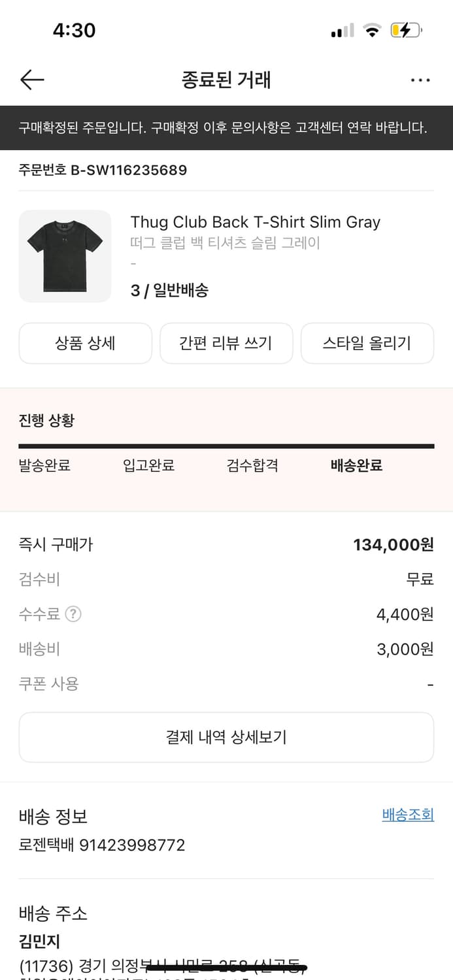Open the three-dot more options menu
Image resolution: width=453 pixels, height=980 pixels.
[420, 80]
